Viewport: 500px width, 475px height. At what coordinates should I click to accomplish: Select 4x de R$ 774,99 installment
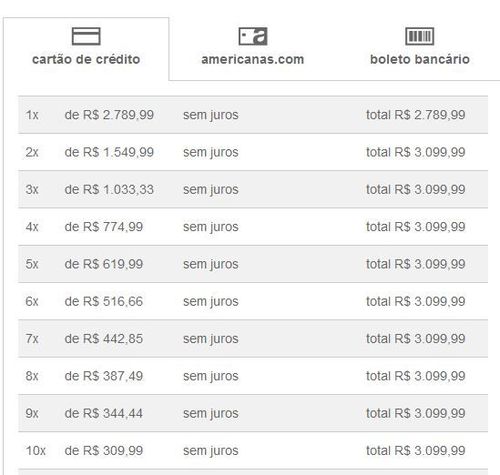tap(253, 227)
